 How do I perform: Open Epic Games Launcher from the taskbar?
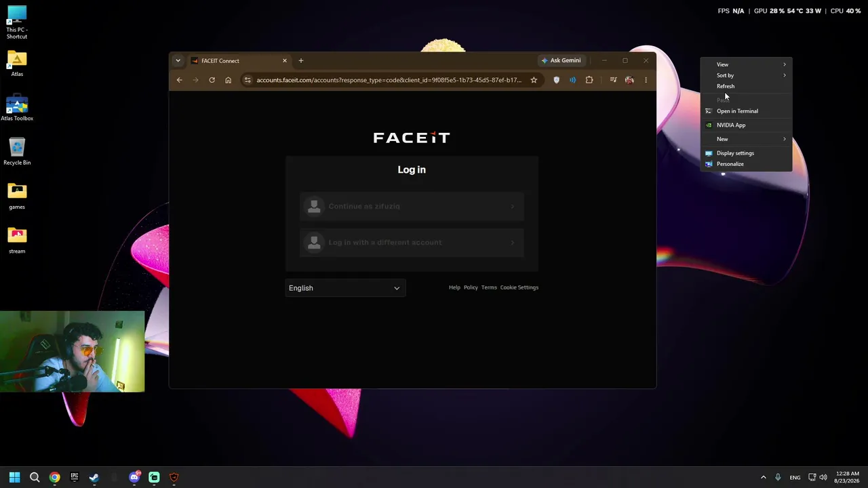[x=75, y=477]
